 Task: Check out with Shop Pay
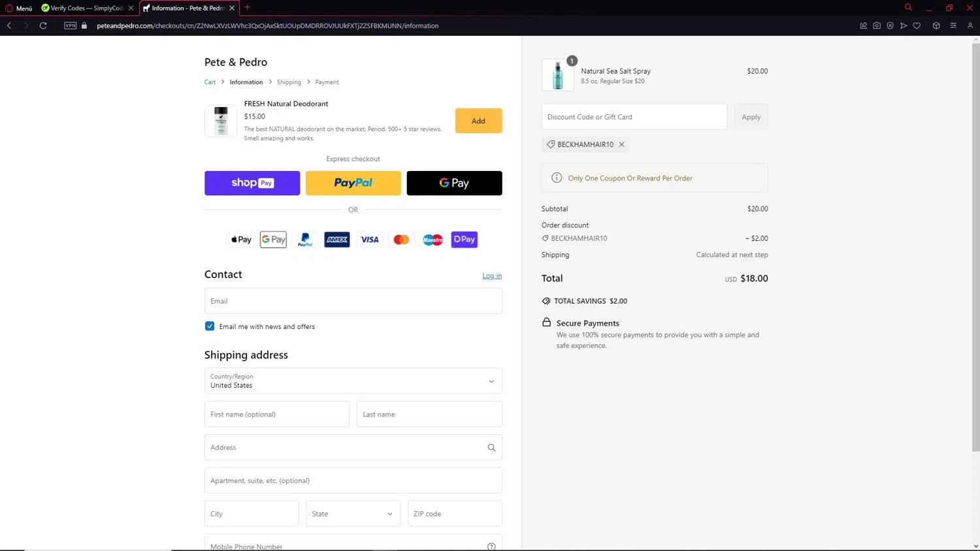(x=252, y=183)
